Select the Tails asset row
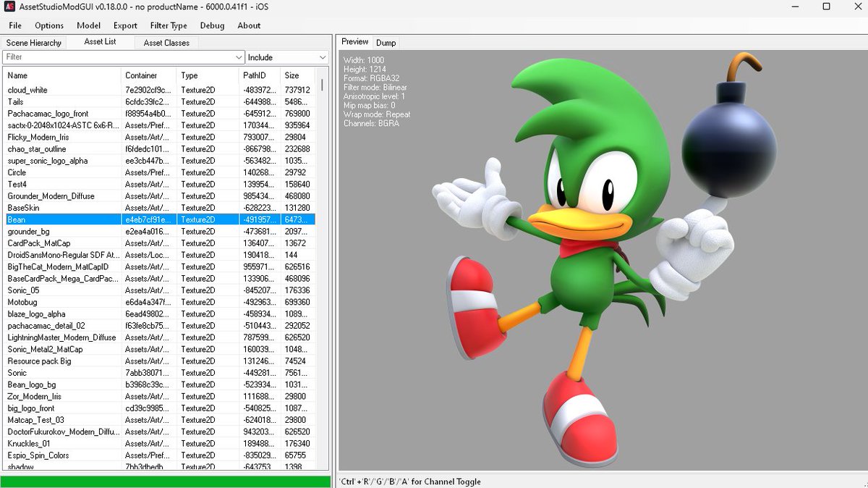The height and width of the screenshot is (488, 868). coord(159,102)
